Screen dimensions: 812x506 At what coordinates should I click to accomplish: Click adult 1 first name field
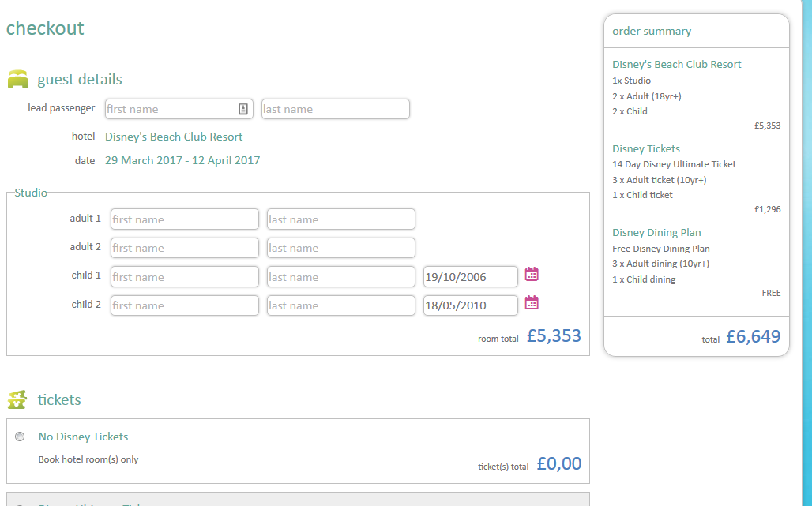pyautogui.click(x=184, y=219)
